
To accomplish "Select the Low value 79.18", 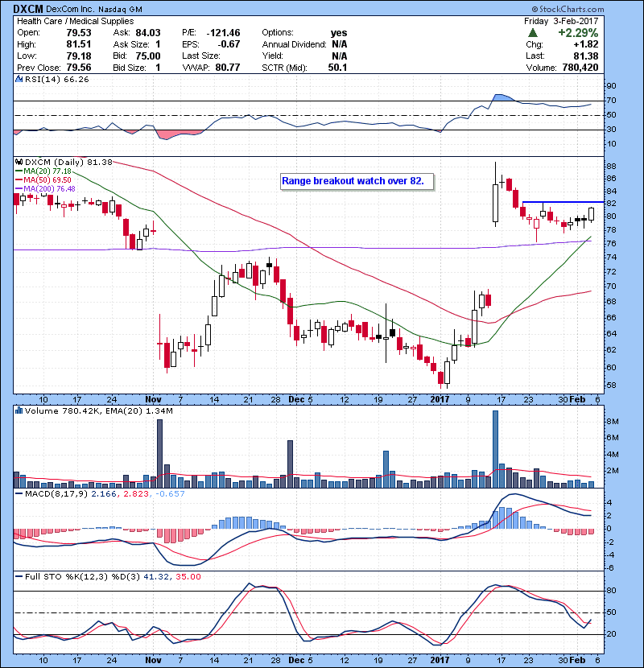I will (79, 56).
